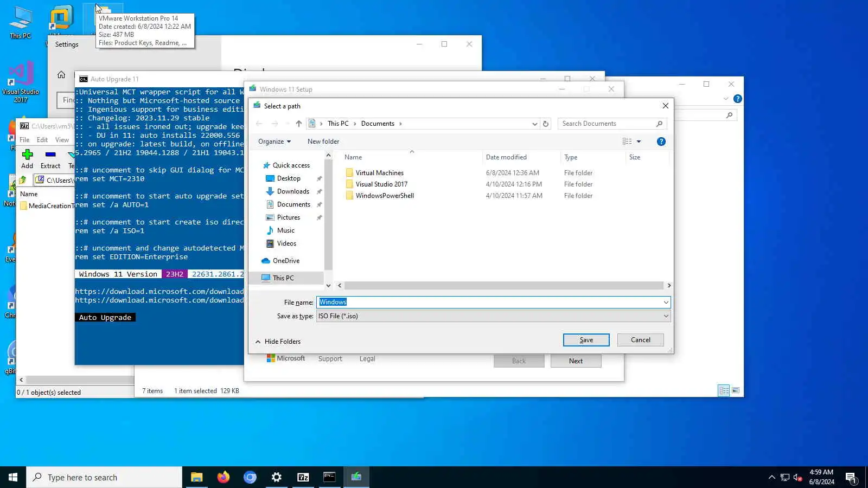
Task: Click the This PC desktop icon
Action: [20, 23]
